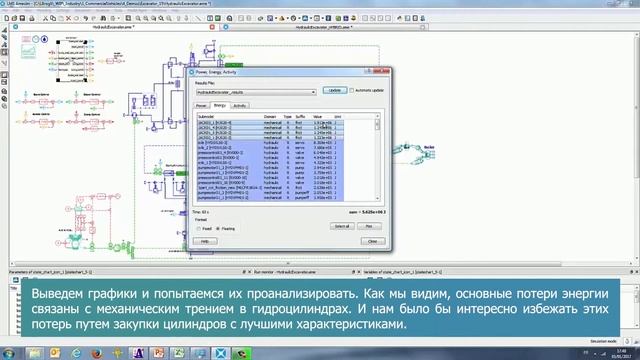Open the Firefox icon in the taskbar
640x360 pixels.
(x=96, y=353)
